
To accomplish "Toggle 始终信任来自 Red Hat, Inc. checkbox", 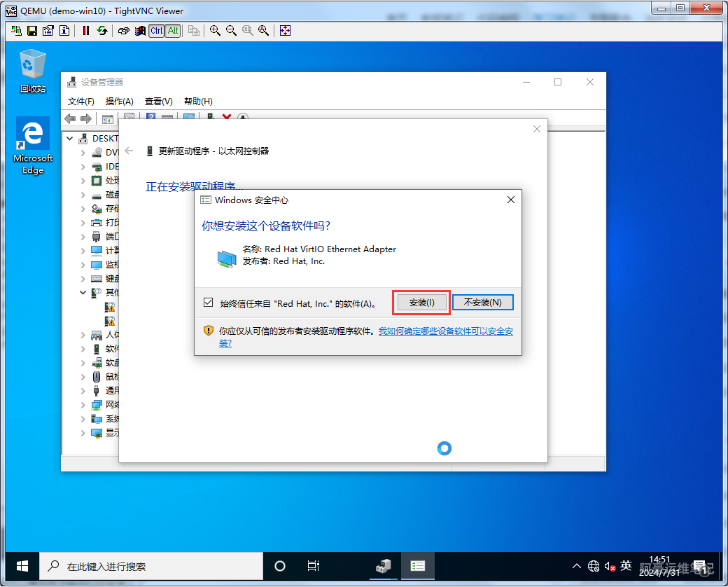I will pos(209,303).
